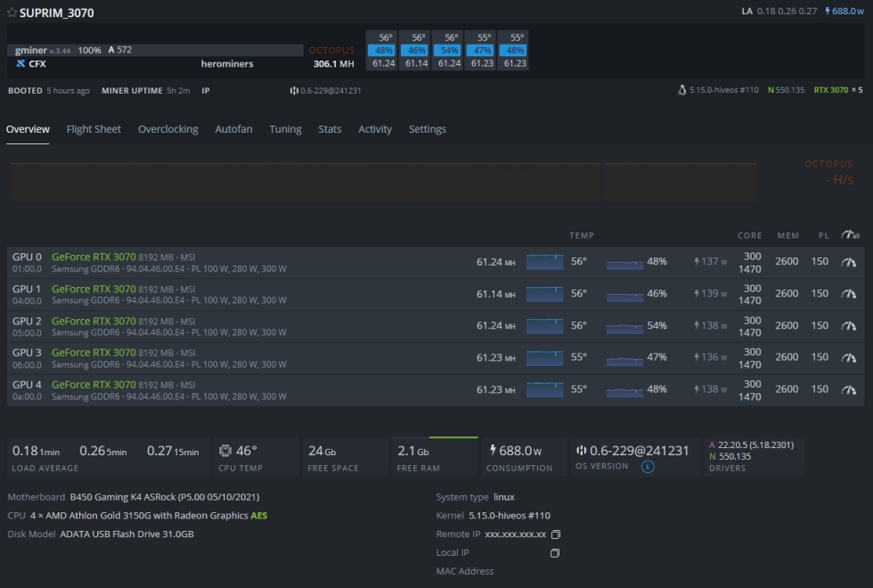
Task: Click GeForce RTX 3070 name in GPU 0 row
Action: 94,257
